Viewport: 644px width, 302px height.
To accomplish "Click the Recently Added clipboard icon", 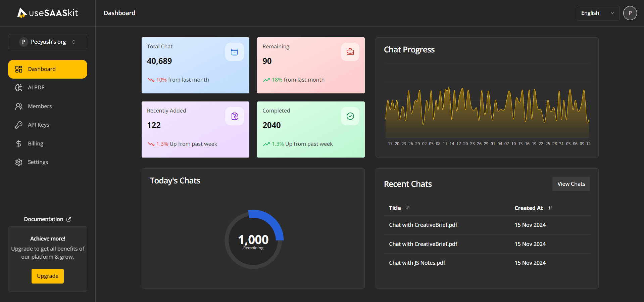I will [x=234, y=116].
